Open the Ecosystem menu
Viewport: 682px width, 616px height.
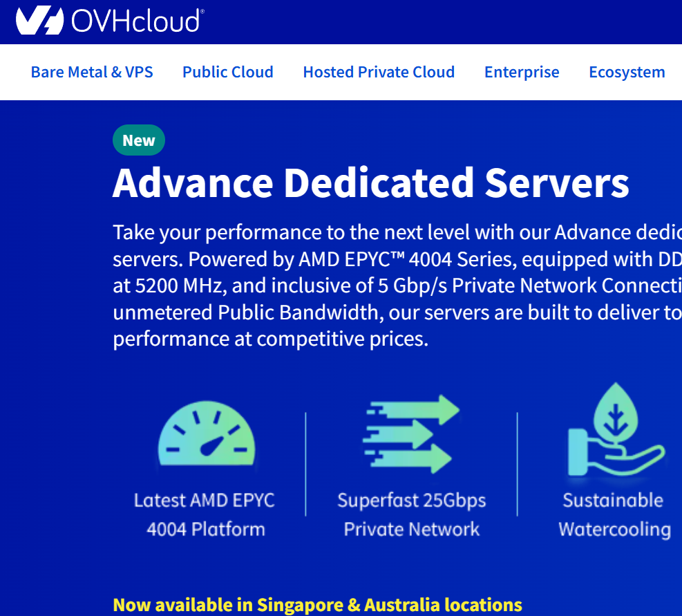[x=627, y=72]
